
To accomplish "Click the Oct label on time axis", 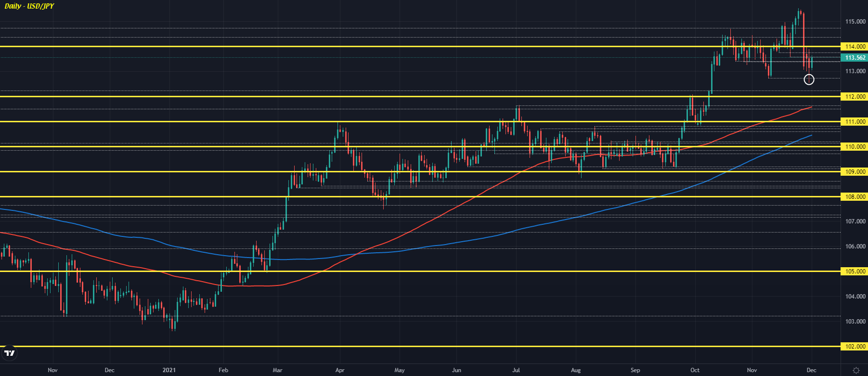I will (x=695, y=370).
